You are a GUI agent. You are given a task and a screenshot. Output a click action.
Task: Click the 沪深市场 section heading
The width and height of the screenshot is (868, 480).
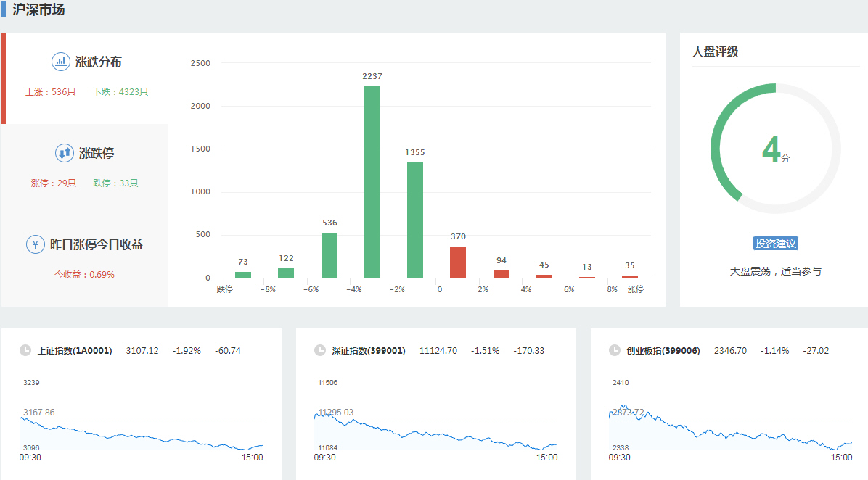click(39, 10)
